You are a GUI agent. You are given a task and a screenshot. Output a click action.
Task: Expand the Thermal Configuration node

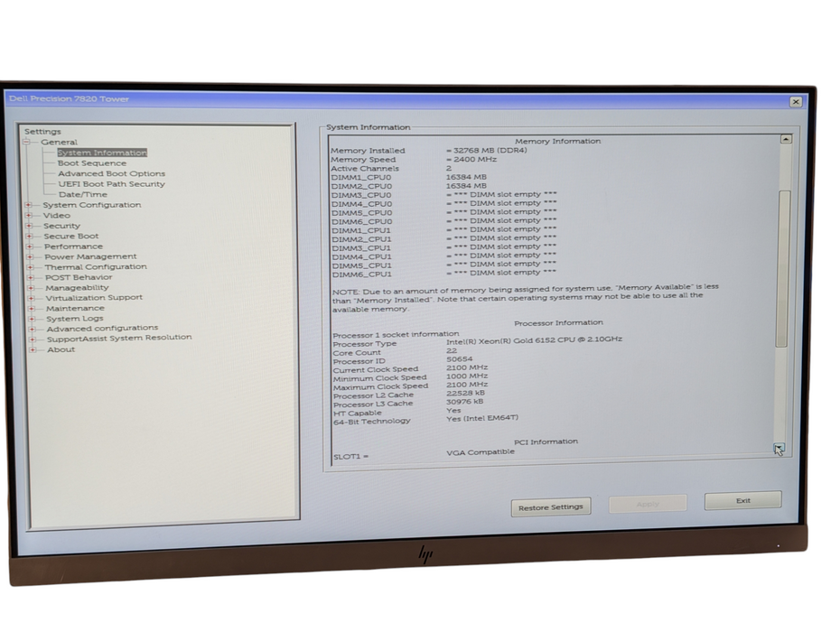click(x=31, y=266)
